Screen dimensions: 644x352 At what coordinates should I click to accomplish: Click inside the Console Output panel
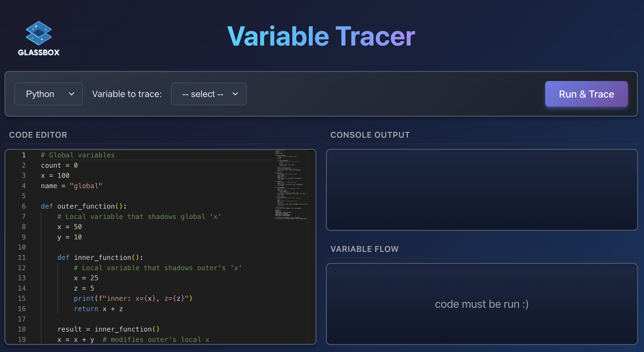click(482, 190)
